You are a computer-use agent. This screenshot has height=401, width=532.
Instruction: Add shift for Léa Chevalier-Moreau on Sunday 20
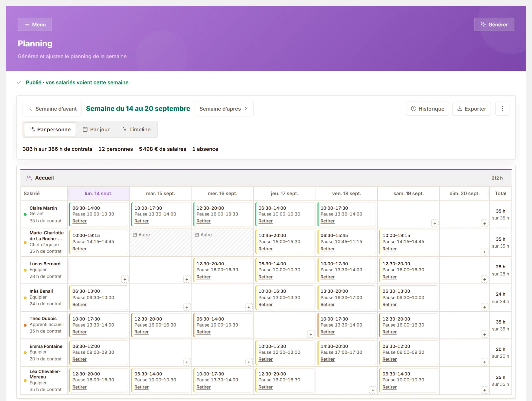pos(484,390)
